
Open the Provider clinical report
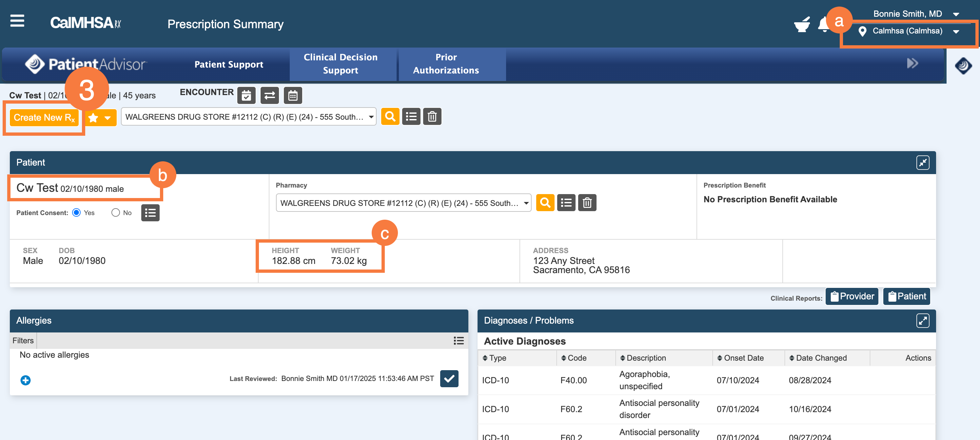(x=852, y=296)
